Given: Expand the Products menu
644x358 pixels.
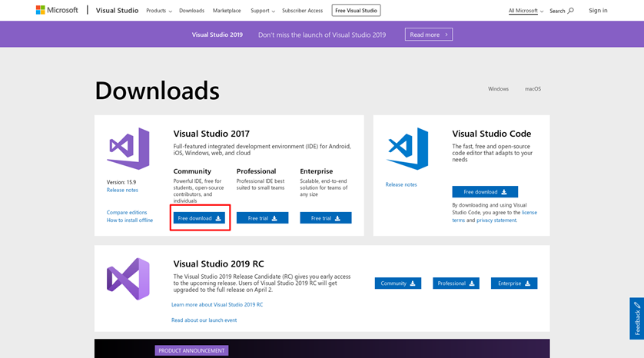Looking at the screenshot, I should 159,11.
